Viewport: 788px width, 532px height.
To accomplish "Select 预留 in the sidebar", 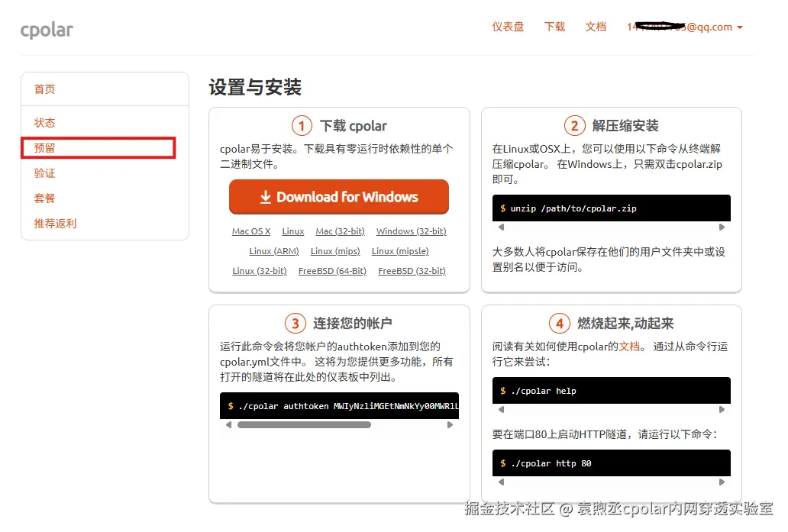I will point(45,148).
